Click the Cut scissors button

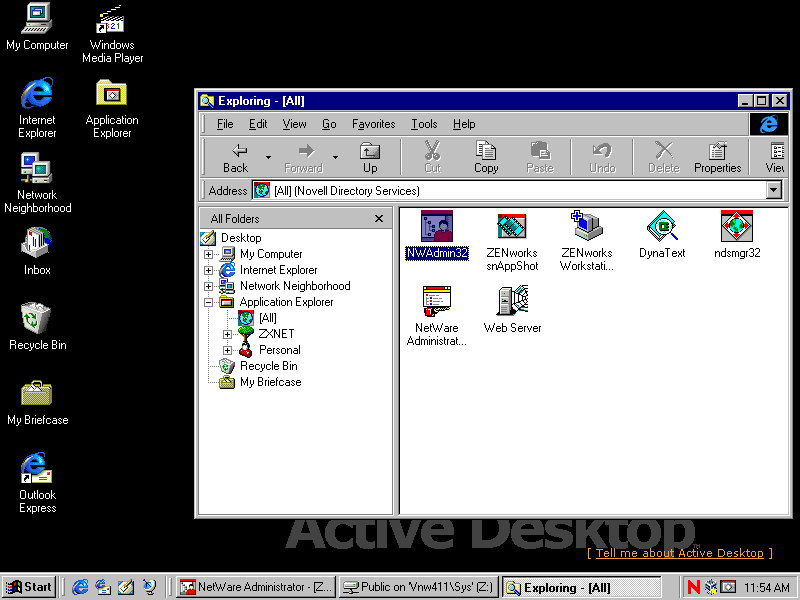pyautogui.click(x=432, y=158)
